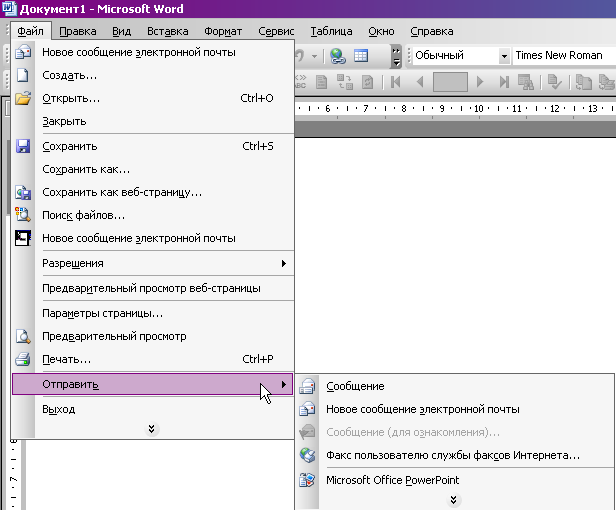The image size is (616, 510).
Task: Open the undo history dropdown arrow
Action: point(314,56)
